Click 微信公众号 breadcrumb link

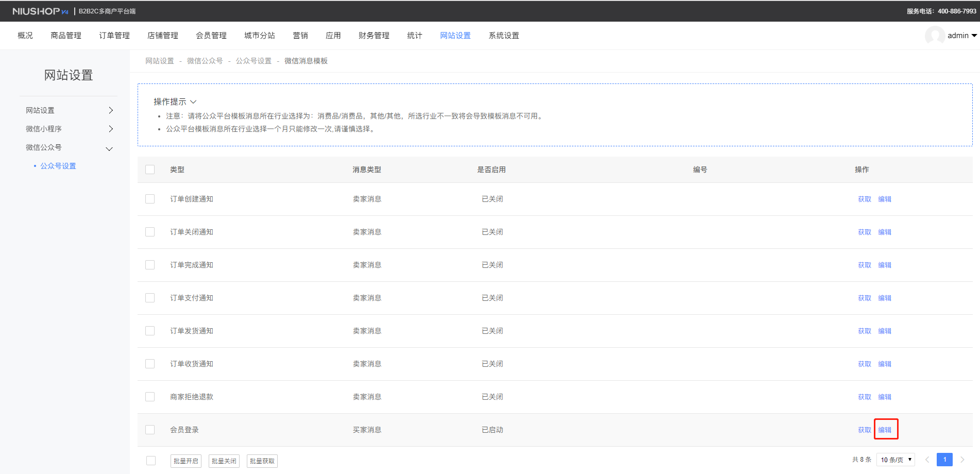(205, 61)
